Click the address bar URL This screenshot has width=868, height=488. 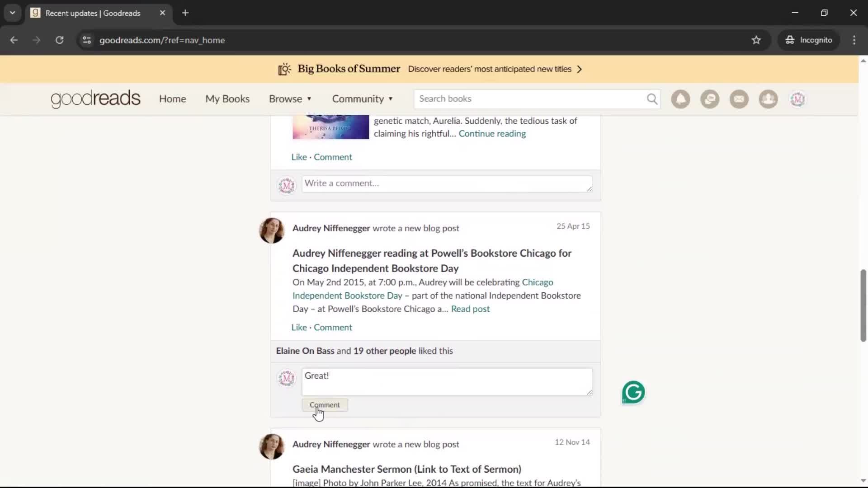tap(162, 40)
